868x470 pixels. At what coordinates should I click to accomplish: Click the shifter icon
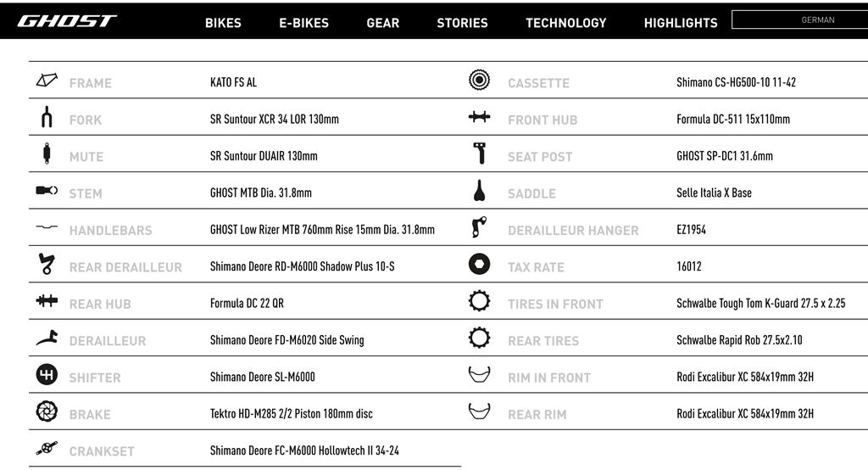[x=47, y=375]
